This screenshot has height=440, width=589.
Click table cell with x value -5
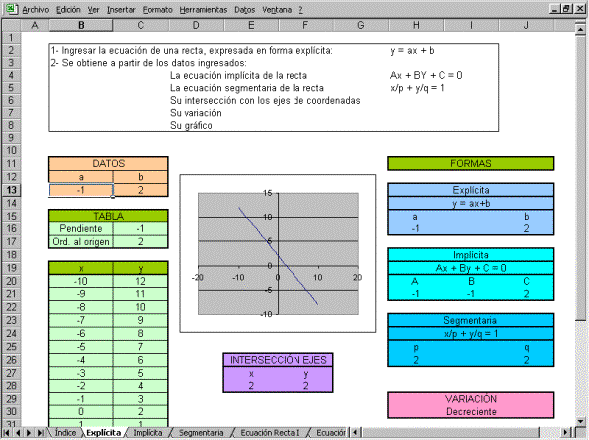(81, 346)
